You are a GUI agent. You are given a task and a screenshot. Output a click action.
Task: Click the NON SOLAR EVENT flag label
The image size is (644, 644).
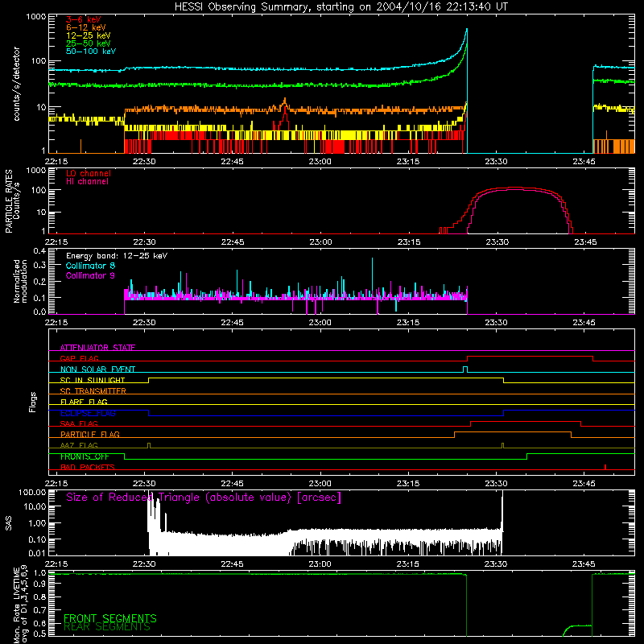pos(97,369)
